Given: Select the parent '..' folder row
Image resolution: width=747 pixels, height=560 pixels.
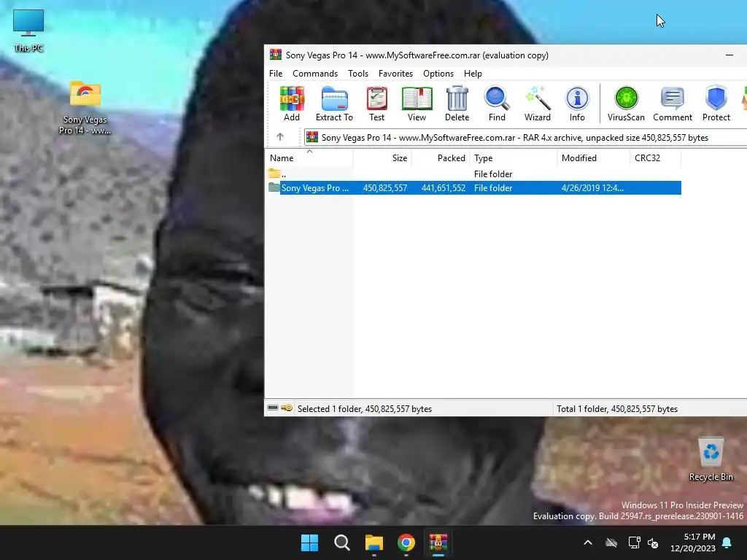Looking at the screenshot, I should point(473,174).
